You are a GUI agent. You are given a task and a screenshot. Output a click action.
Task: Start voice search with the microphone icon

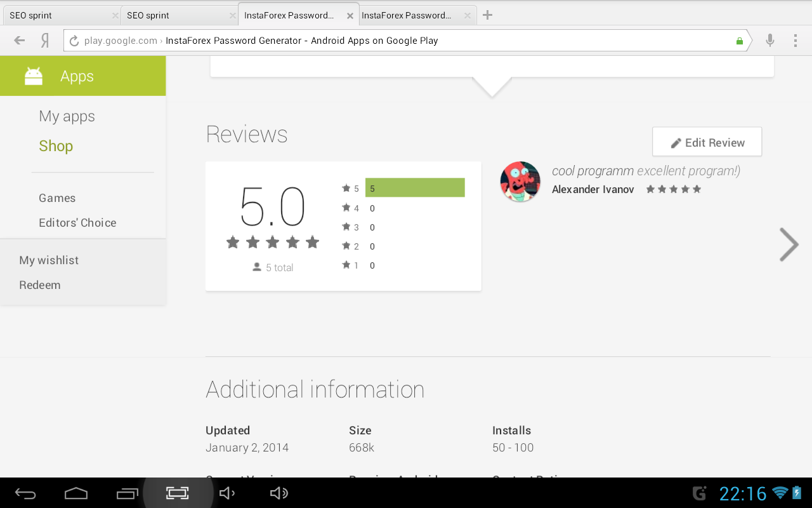tap(770, 41)
